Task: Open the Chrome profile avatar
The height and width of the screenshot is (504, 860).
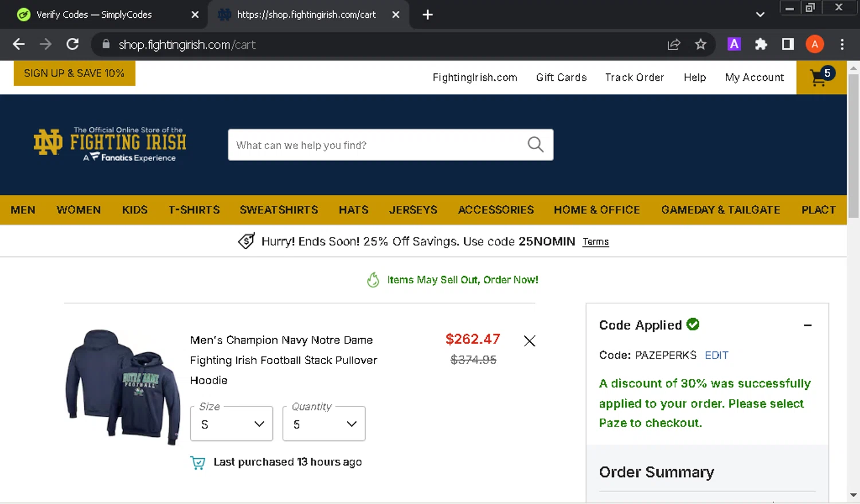Action: point(815,44)
